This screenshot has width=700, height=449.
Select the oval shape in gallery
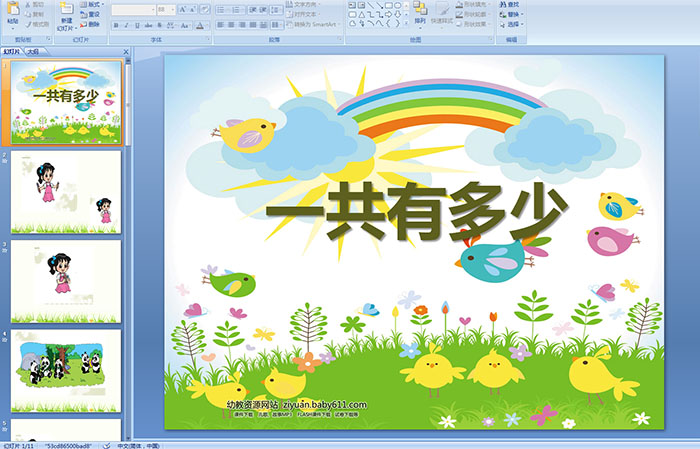(x=398, y=5)
